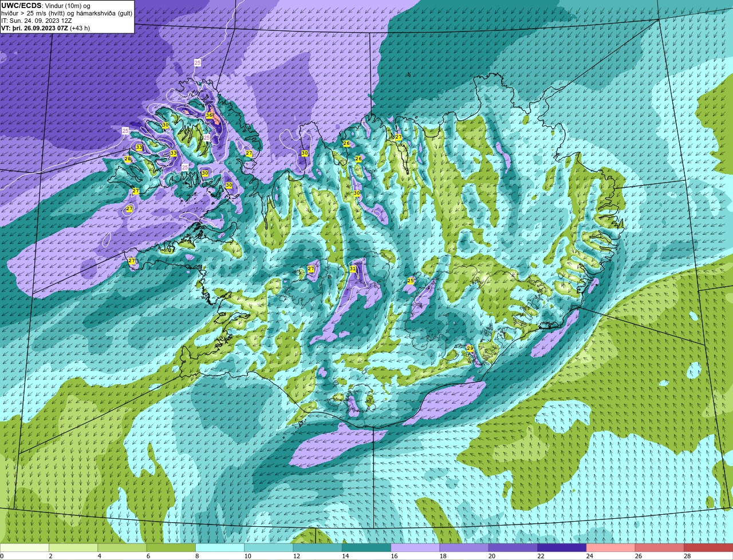Click the yellow gust marker showing 29
Screen dimensions: 733x560
click(x=470, y=348)
